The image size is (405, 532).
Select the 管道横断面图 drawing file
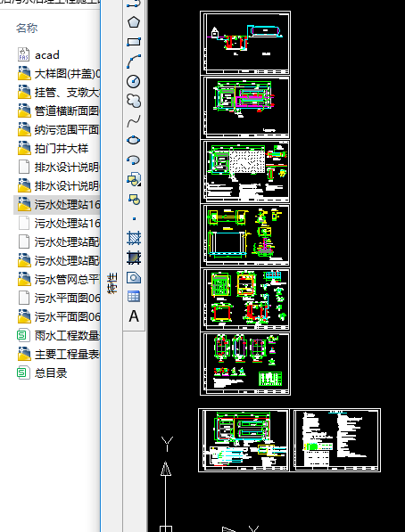click(59, 110)
